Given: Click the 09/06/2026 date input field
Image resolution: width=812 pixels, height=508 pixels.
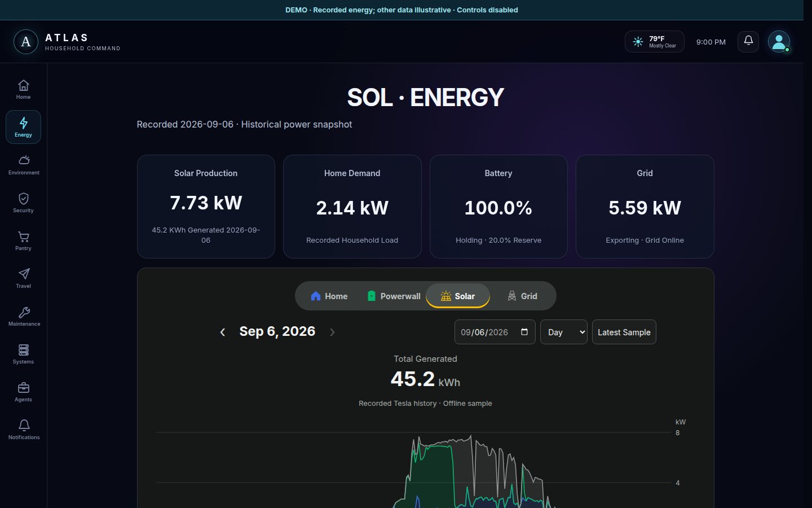Looking at the screenshot, I should pos(495,332).
